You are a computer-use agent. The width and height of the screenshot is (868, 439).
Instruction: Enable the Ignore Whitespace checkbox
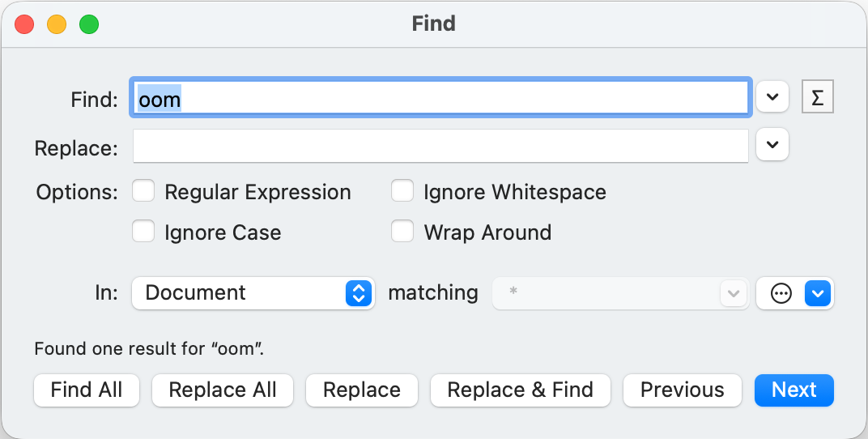click(402, 191)
